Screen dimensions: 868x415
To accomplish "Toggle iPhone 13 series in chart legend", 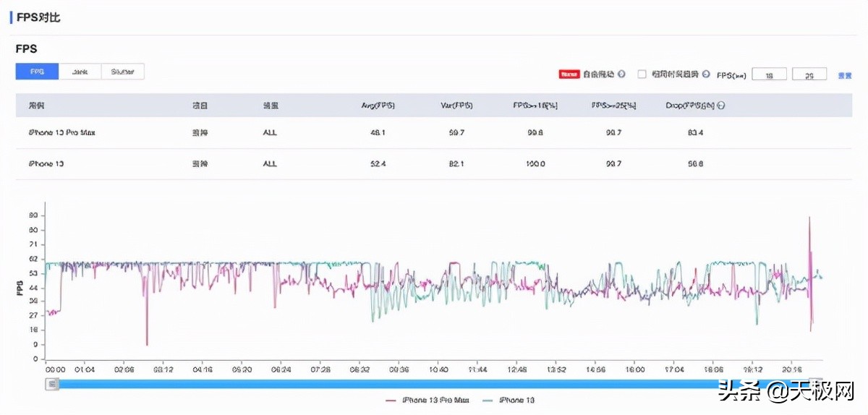I will 509,400.
